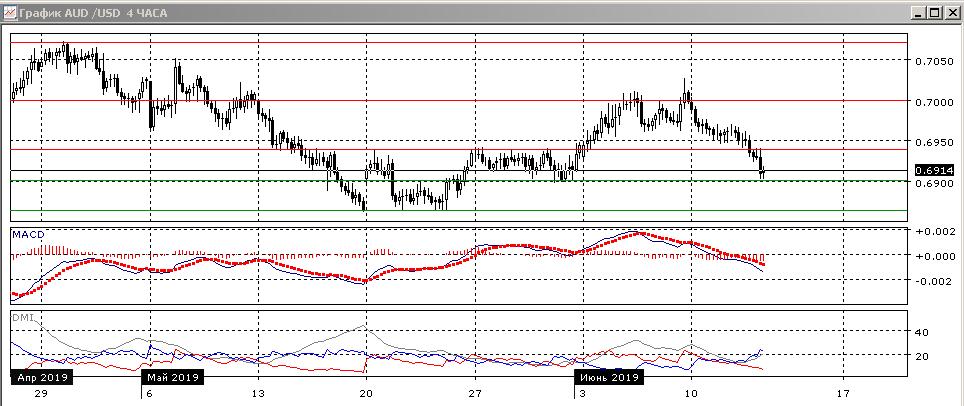Maximize the AUD/USD chart window
The height and width of the screenshot is (406, 964).
click(x=935, y=13)
